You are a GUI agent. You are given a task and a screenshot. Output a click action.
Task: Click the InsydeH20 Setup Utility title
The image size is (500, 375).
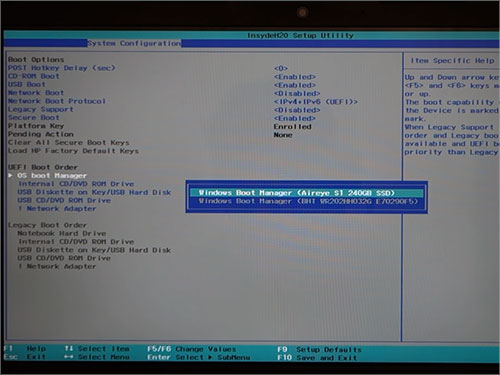(300, 35)
